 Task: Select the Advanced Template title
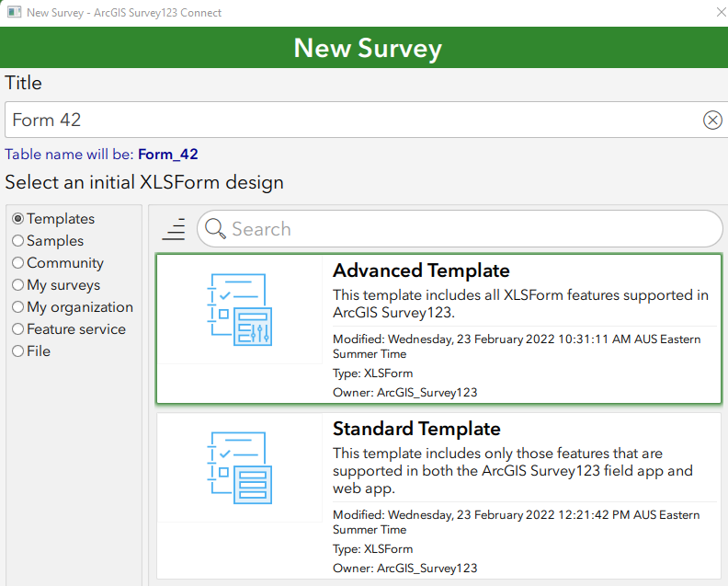(x=421, y=270)
